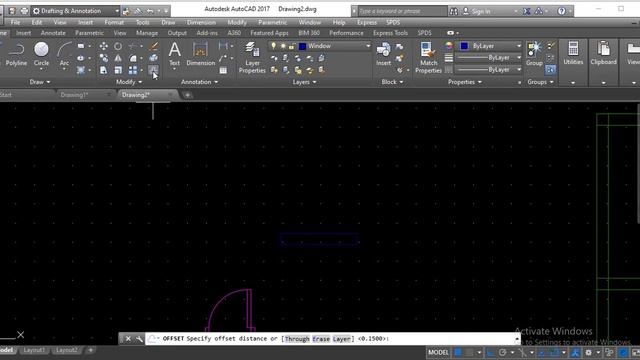Choose Erase option in command line
The image size is (640, 360).
tap(321, 339)
